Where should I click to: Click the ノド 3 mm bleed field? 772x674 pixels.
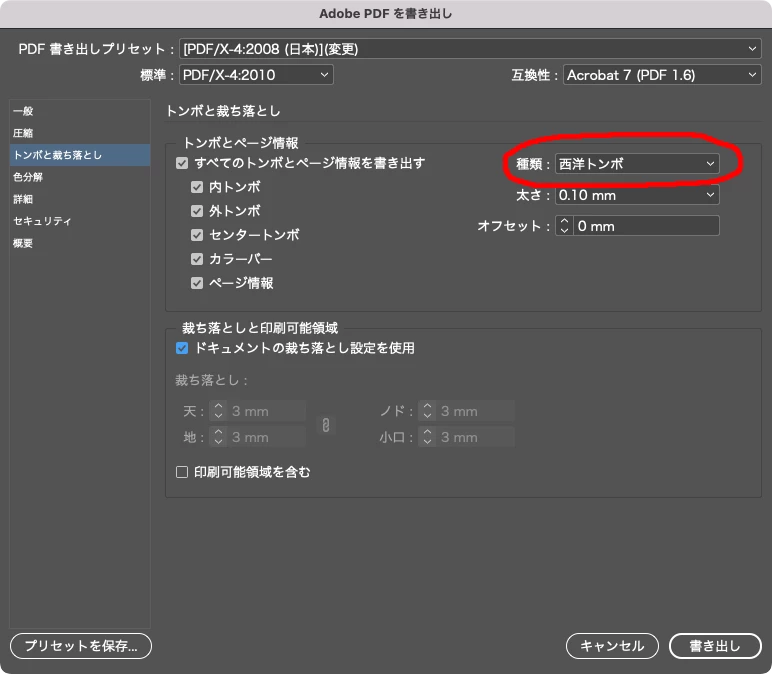click(x=475, y=411)
